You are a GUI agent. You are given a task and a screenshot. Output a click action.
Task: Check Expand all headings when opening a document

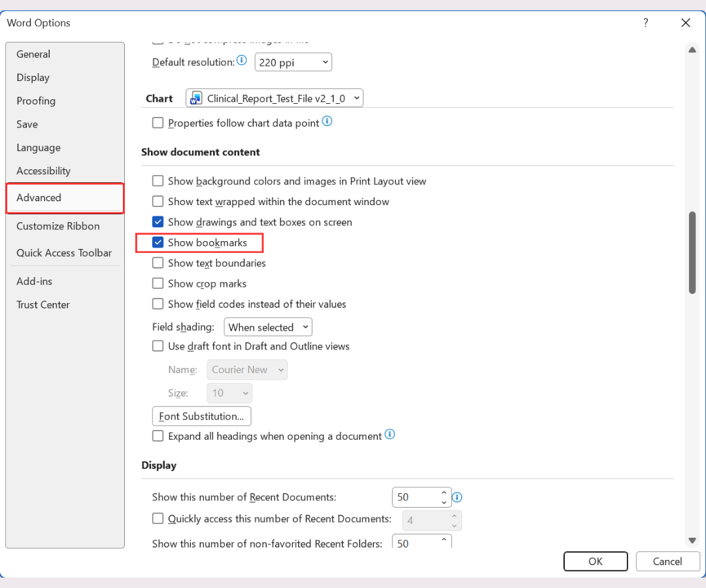(158, 436)
